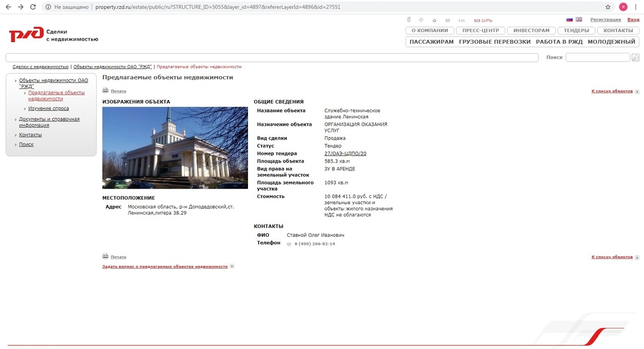This screenshot has width=644, height=349.
Task: Click the browser address bar URL
Action: 218,7
